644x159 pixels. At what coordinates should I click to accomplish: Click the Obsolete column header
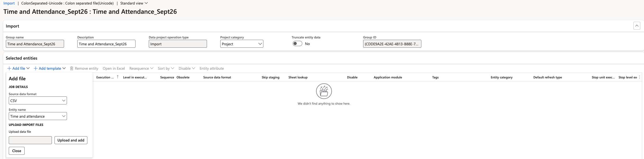[x=183, y=77]
